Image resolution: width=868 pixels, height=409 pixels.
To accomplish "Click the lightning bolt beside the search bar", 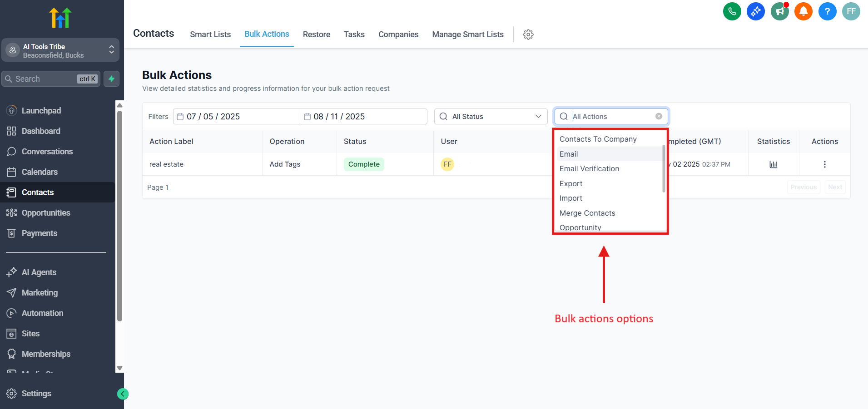I will [111, 79].
